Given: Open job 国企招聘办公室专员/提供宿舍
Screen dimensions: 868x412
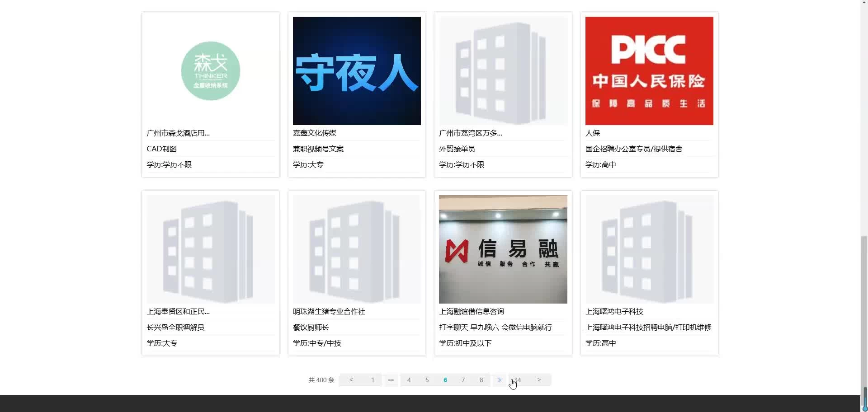Looking at the screenshot, I should pos(634,149).
